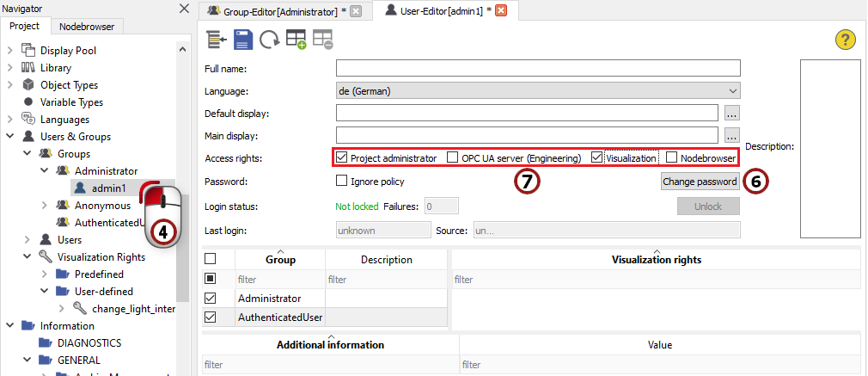868x376 pixels.
Task: Uncheck the AuthenticatedUser group checkbox
Action: [211, 317]
